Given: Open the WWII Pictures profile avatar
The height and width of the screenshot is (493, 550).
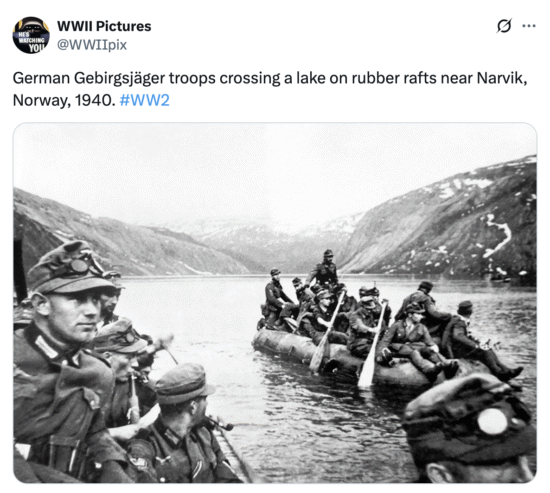Looking at the screenshot, I should click(31, 35).
